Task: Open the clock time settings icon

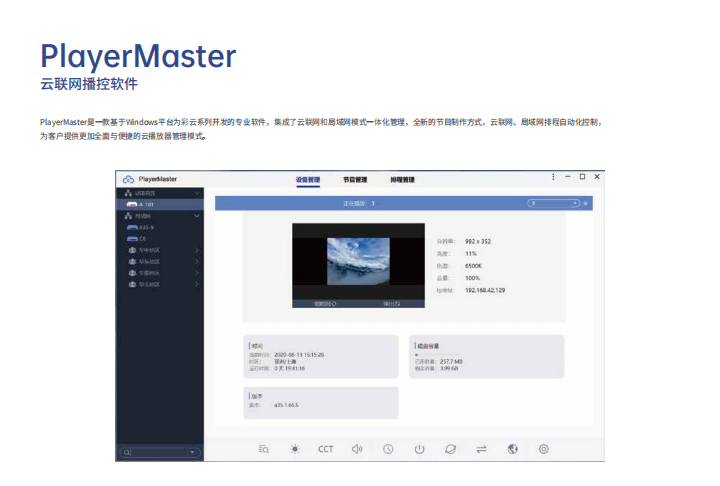Action: (388, 449)
